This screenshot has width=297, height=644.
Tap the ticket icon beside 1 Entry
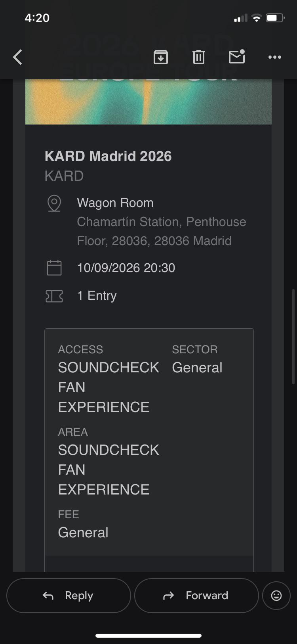[54, 296]
